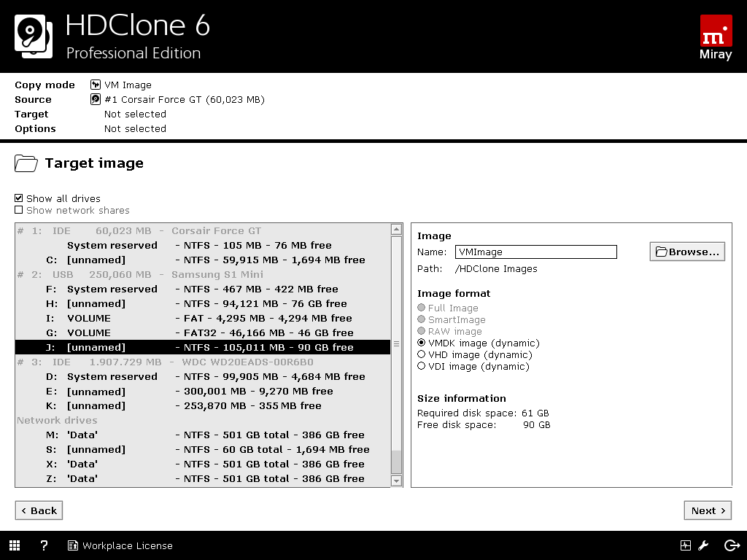The height and width of the screenshot is (560, 747).
Task: Select K: unnamed 253,870 MB partition
Action: [203, 405]
